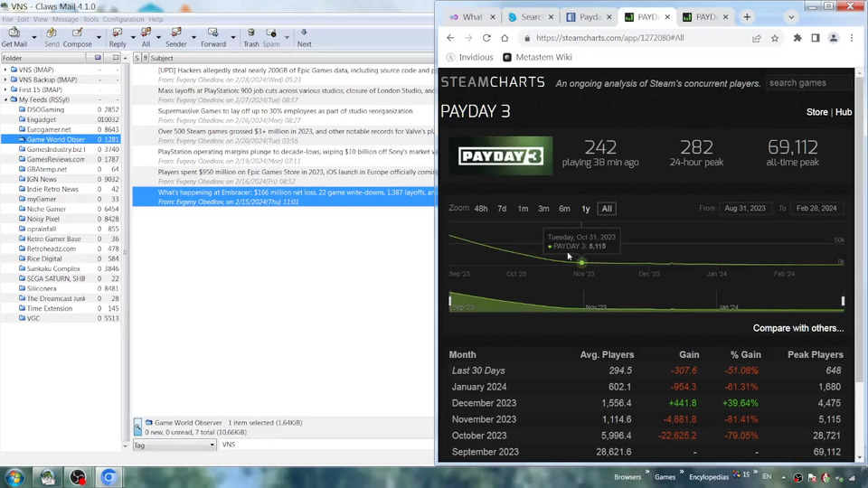Click Reply All toolbar icon
868x488 pixels.
146,37
